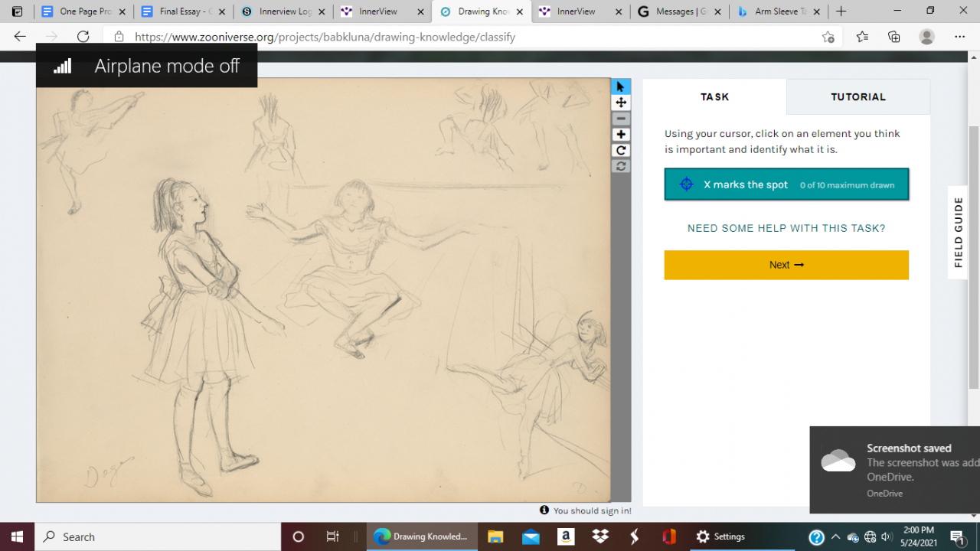This screenshot has width=980, height=551.
Task: Switch to Final Essay browser tab
Action: (x=182, y=11)
